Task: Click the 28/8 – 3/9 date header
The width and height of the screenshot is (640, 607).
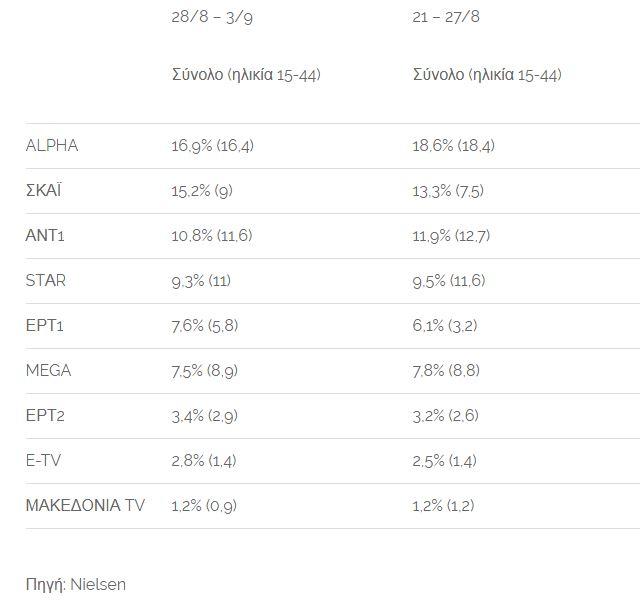Action: coord(211,17)
